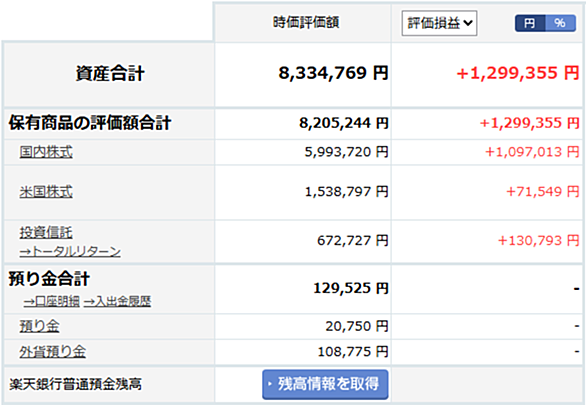Open the 預り金 link
The height and width of the screenshot is (405, 586).
tap(39, 326)
